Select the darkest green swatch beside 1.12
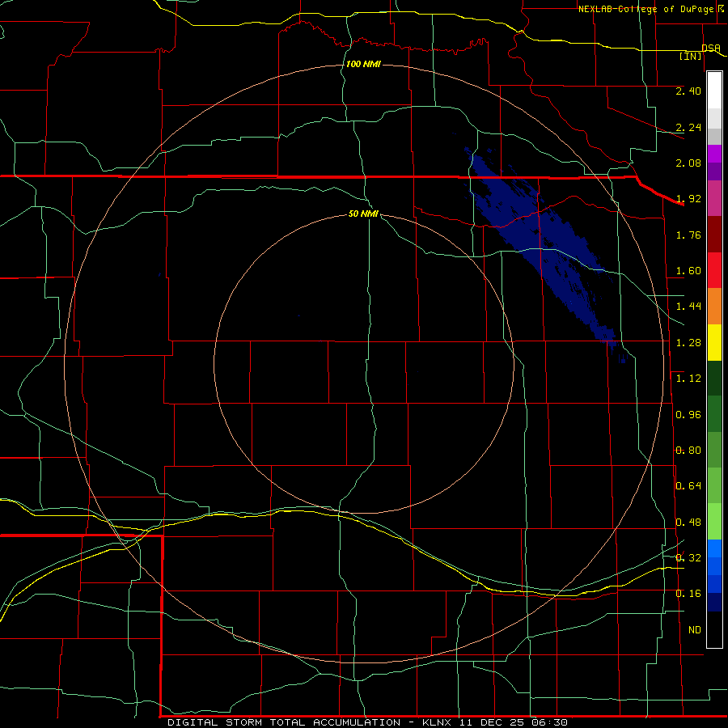The image size is (728, 728). (714, 378)
